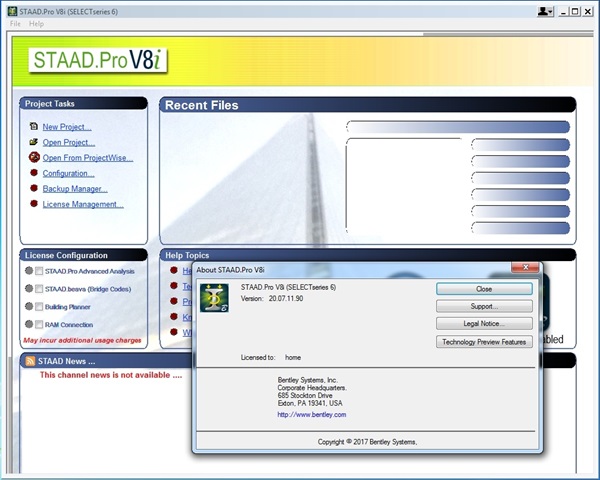The image size is (600, 480).
Task: Click the version number 20.07.11.90
Action: [286, 299]
